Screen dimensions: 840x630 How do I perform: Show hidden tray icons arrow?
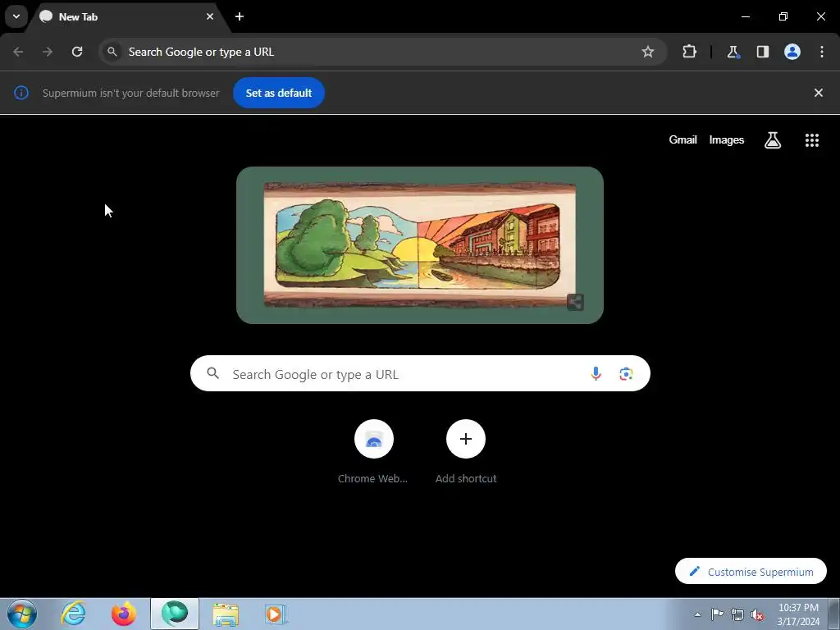[x=697, y=614]
